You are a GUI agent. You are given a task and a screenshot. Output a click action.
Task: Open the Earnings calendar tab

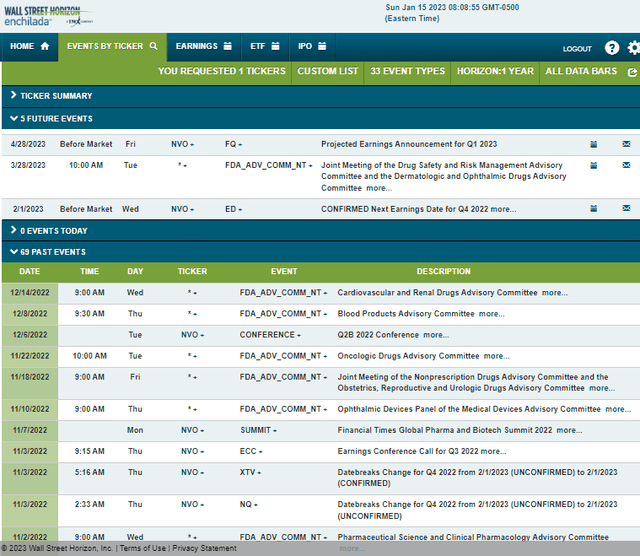click(204, 47)
